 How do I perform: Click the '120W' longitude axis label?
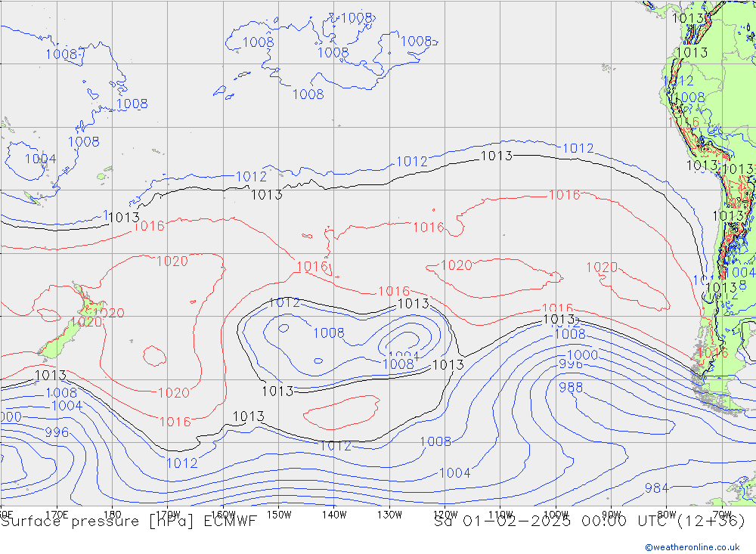pyautogui.click(x=445, y=514)
